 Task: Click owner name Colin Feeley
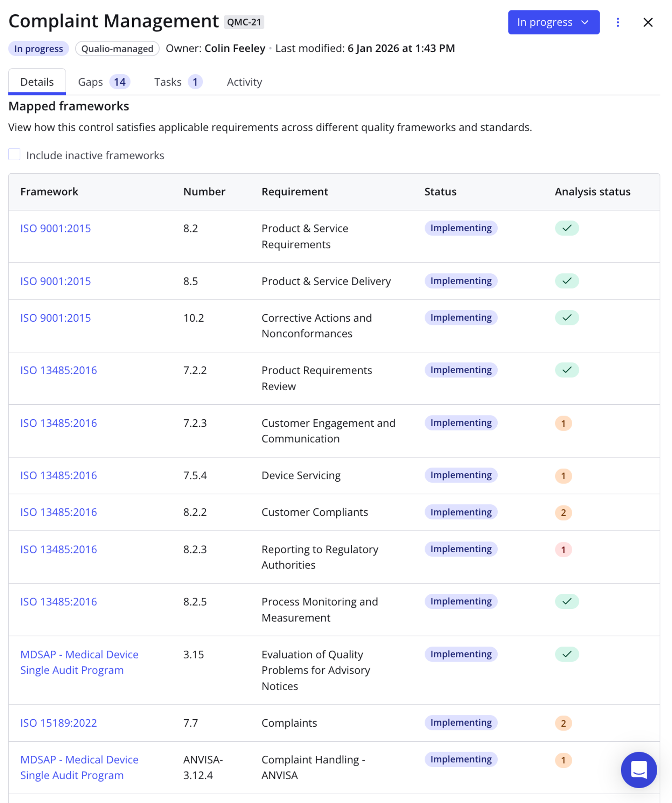coord(235,49)
